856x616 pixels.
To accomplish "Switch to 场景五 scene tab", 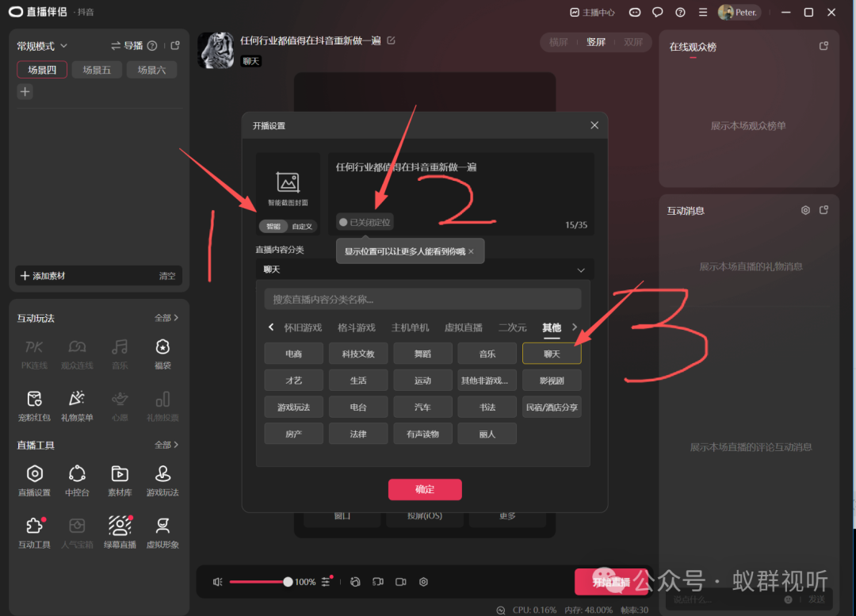I will pyautogui.click(x=97, y=70).
